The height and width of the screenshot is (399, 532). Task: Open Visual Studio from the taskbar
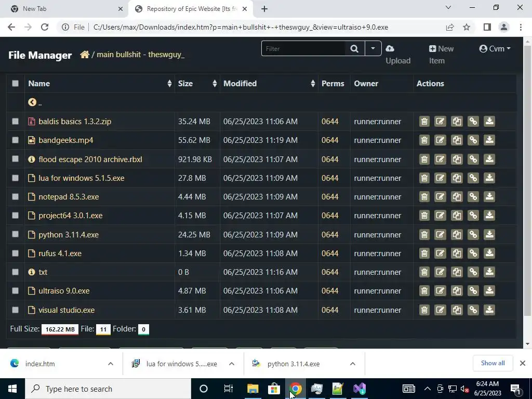[x=360, y=389]
